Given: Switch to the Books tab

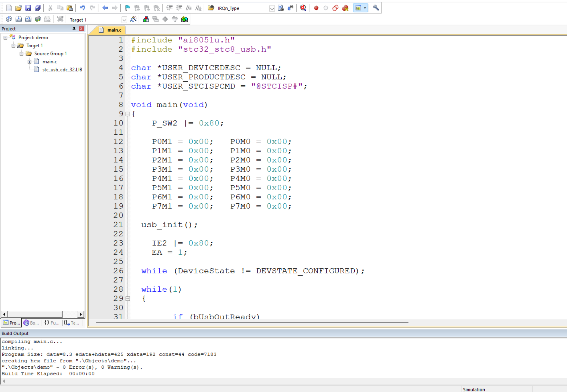Looking at the screenshot, I should pyautogui.click(x=31, y=323).
